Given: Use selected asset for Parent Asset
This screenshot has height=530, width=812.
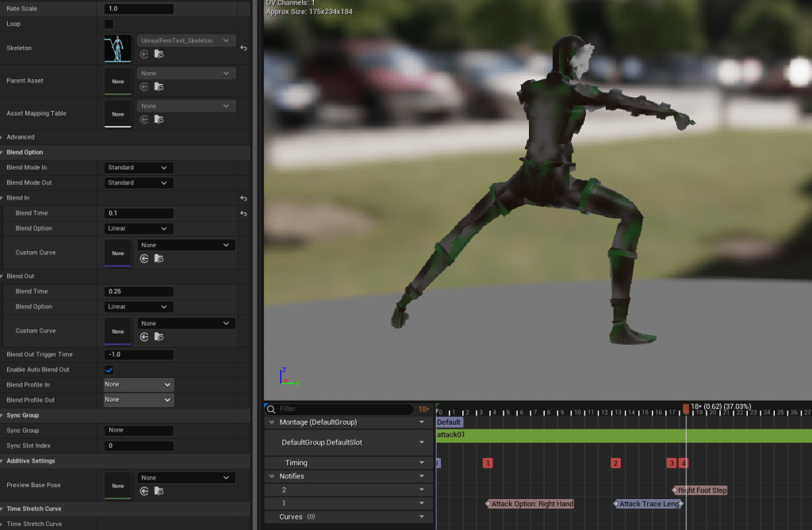Looking at the screenshot, I should click(144, 86).
